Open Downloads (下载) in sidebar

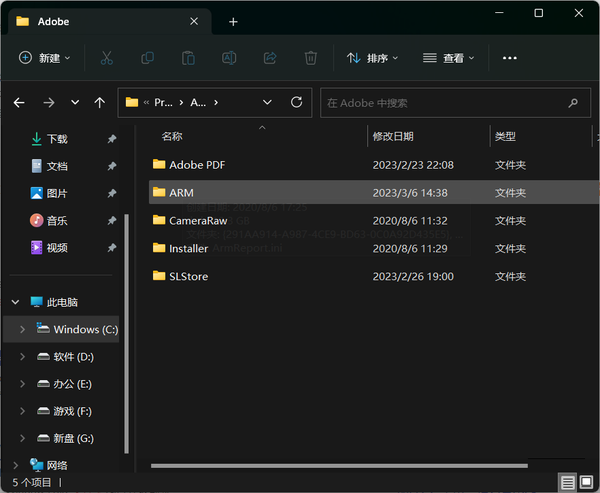57,139
